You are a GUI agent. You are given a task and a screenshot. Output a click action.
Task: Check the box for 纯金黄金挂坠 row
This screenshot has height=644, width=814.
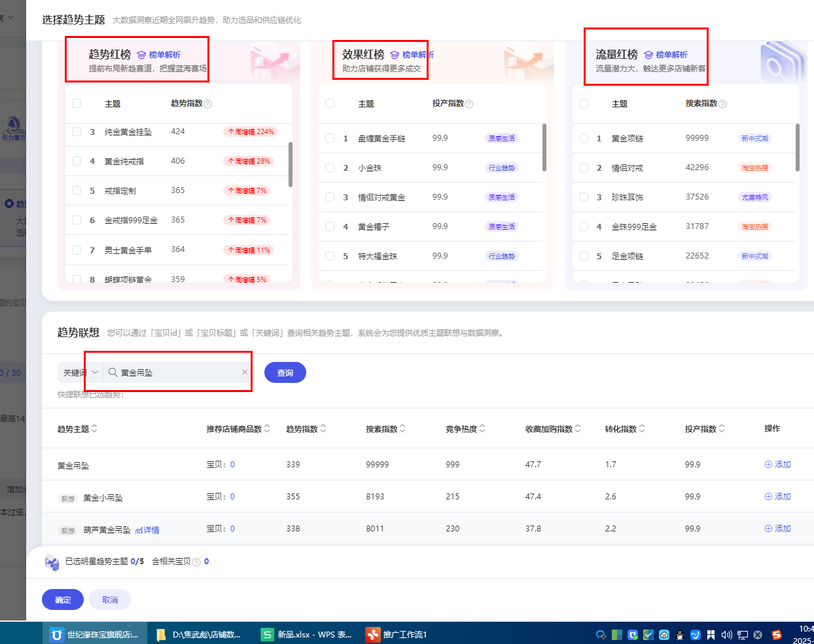click(77, 132)
